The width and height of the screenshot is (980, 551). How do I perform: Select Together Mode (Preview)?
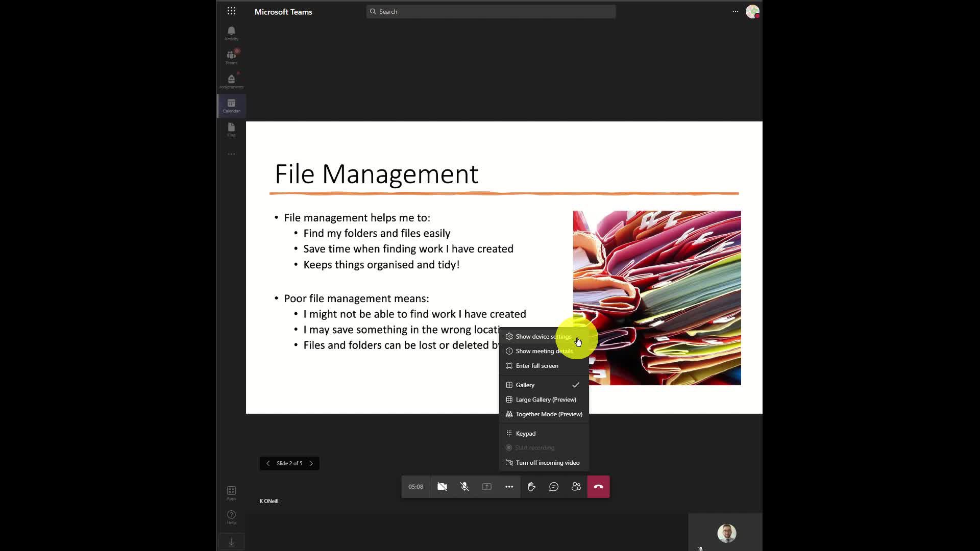point(549,414)
